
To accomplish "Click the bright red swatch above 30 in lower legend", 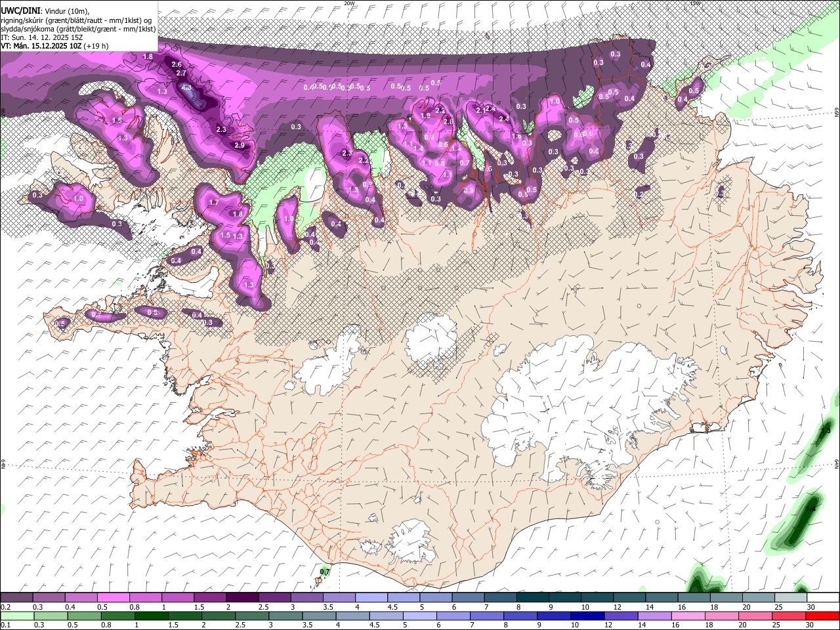I will (x=823, y=616).
